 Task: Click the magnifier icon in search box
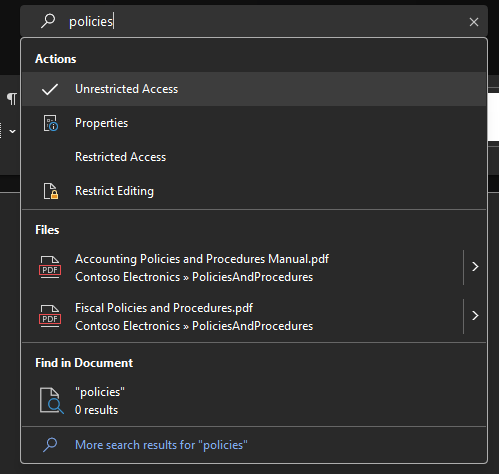pos(48,21)
